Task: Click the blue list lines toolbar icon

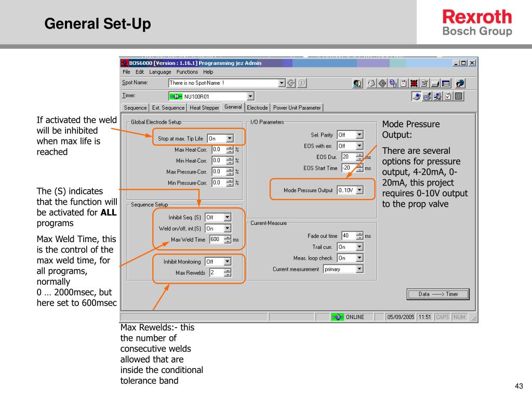Action: (446, 83)
